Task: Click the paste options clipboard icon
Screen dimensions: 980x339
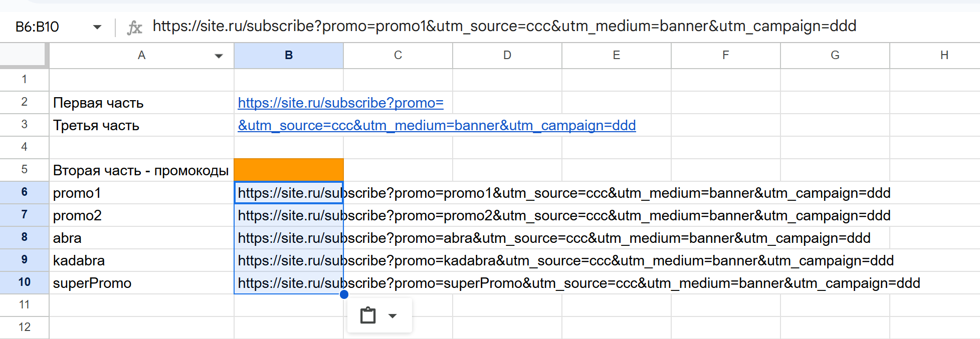Action: [368, 315]
